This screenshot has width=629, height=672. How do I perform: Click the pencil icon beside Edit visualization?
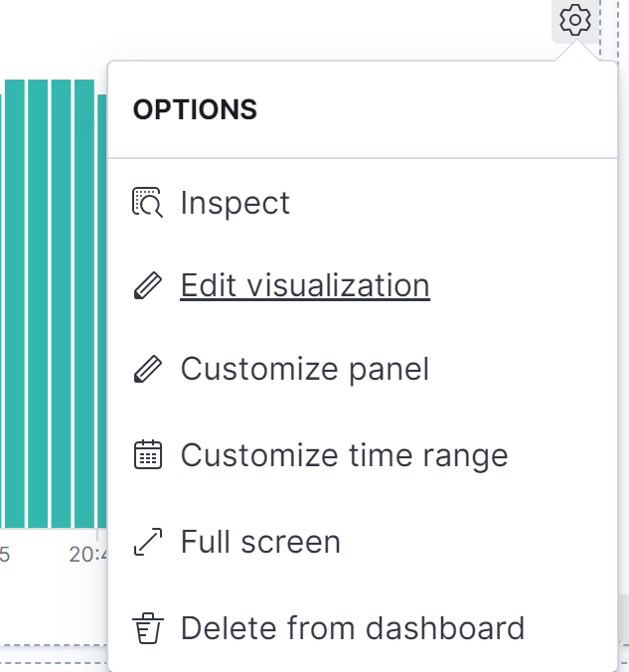(x=148, y=285)
